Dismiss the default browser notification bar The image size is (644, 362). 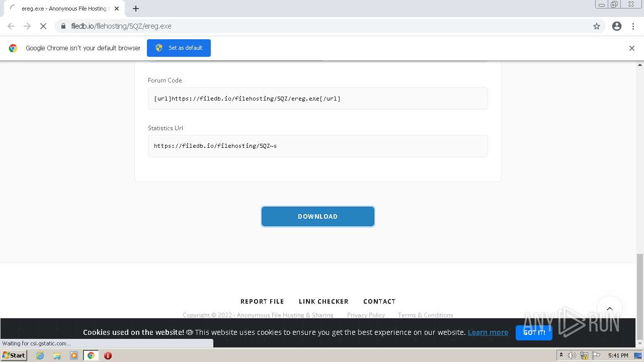(x=632, y=48)
